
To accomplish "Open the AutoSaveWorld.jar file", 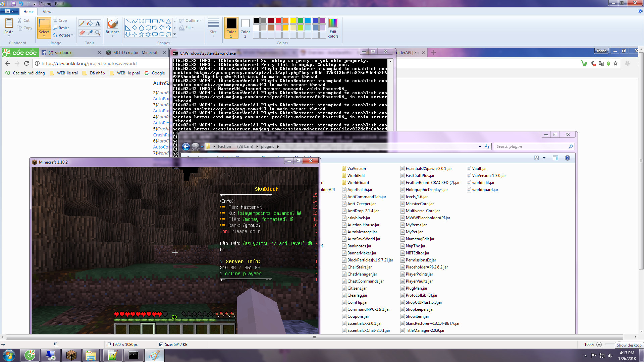I will pyautogui.click(x=364, y=239).
